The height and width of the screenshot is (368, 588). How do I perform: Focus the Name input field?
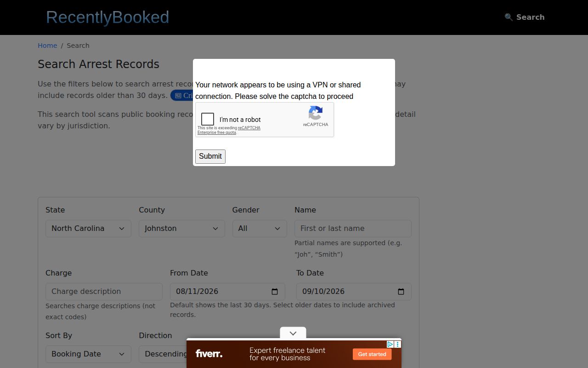(353, 229)
